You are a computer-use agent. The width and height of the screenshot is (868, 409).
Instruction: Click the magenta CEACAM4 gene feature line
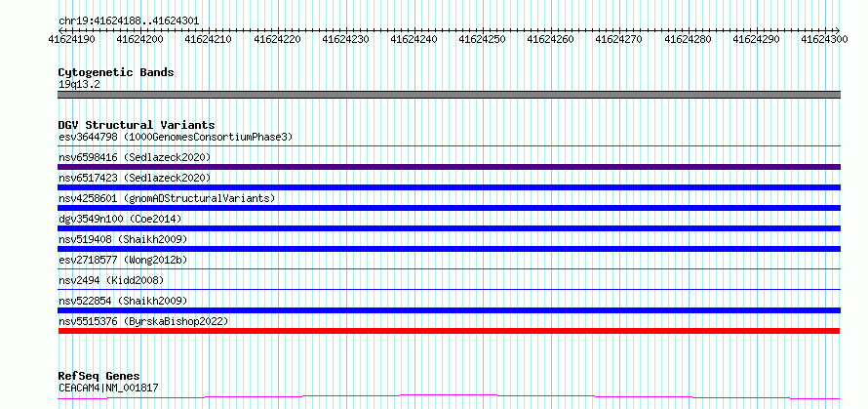(449, 396)
